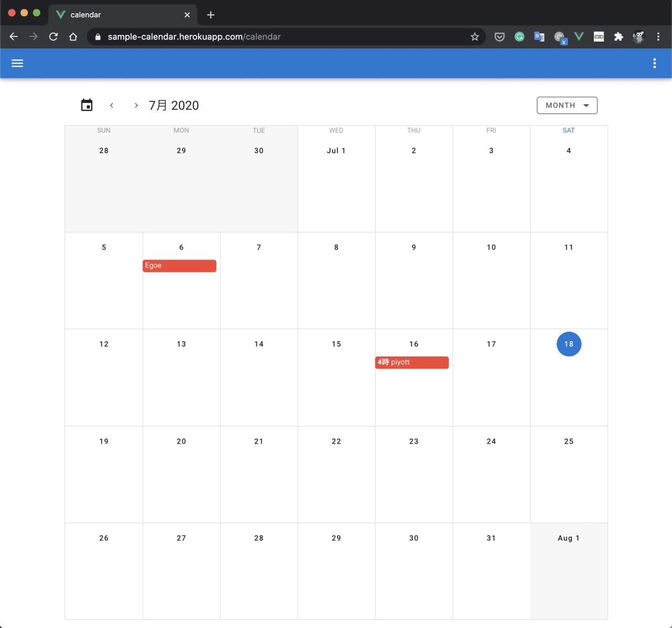672x628 pixels.
Task: Select date 31
Action: coord(491,538)
